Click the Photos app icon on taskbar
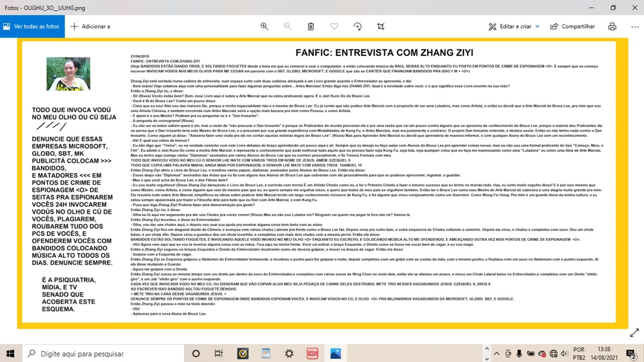The width and height of the screenshot is (644, 362). (336, 353)
